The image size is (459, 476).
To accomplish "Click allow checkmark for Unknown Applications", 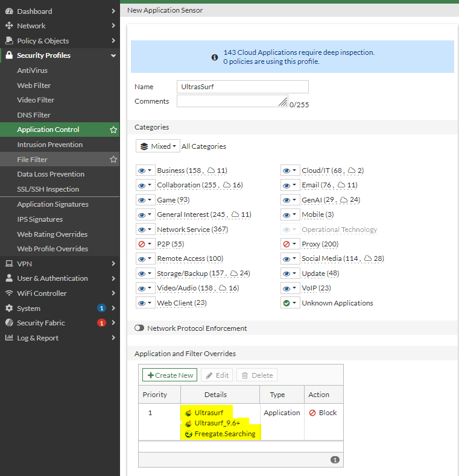I will click(x=286, y=303).
